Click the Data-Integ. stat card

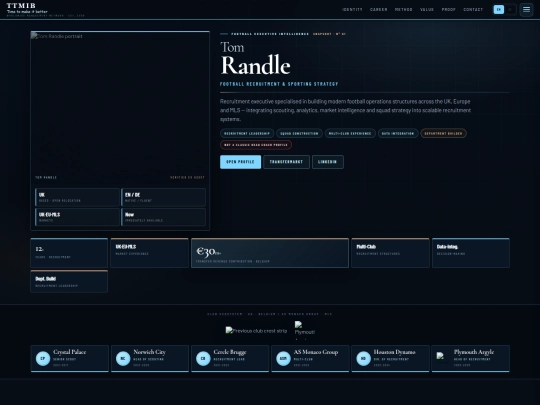pos(471,253)
